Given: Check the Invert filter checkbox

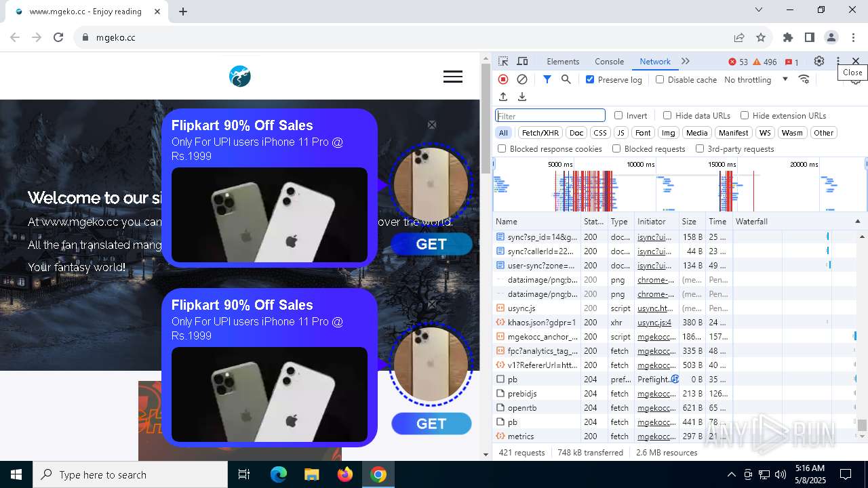Looking at the screenshot, I should coord(618,115).
